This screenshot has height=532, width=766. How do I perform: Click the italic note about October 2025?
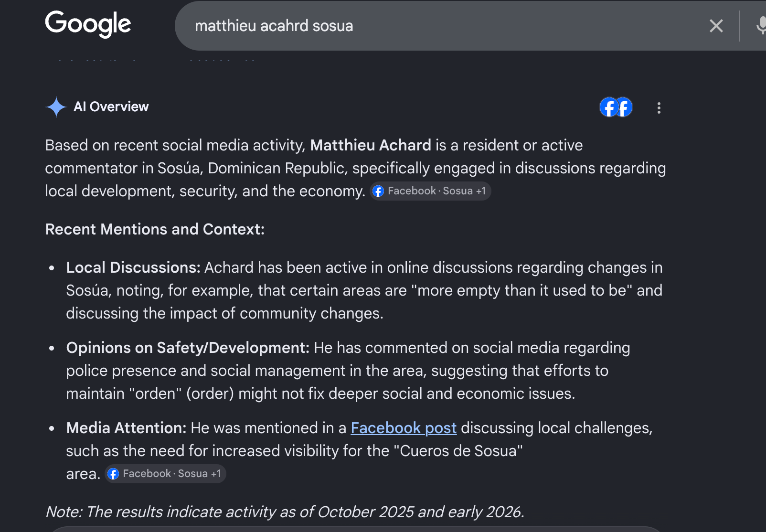(x=285, y=512)
